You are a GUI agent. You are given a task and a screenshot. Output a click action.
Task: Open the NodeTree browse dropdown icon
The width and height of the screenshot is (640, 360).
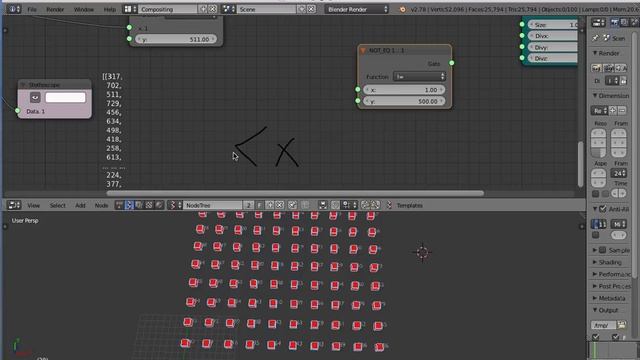point(175,205)
